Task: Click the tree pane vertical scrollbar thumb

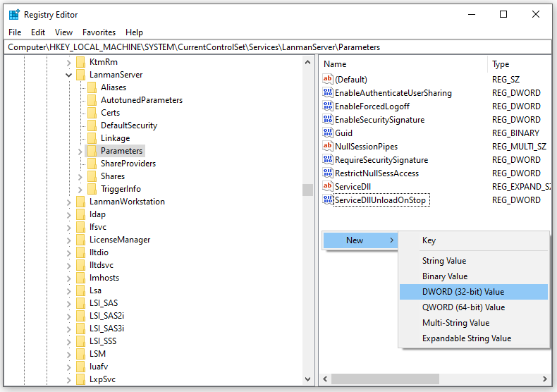Action: pyautogui.click(x=307, y=190)
